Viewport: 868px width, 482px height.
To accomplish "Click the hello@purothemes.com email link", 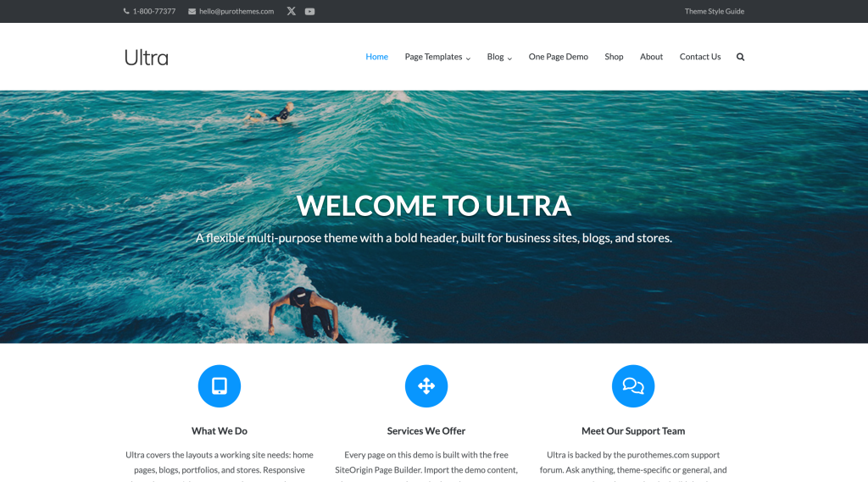I will point(236,11).
